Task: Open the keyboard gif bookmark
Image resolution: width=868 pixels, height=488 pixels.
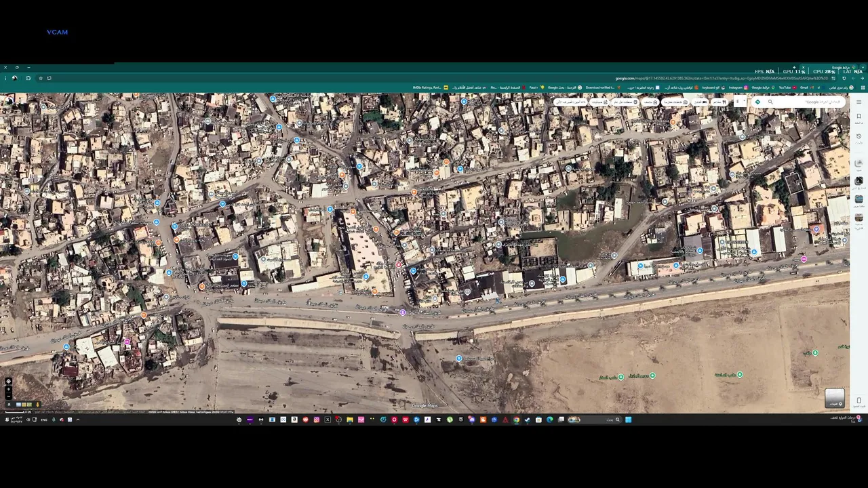Action: point(714,87)
